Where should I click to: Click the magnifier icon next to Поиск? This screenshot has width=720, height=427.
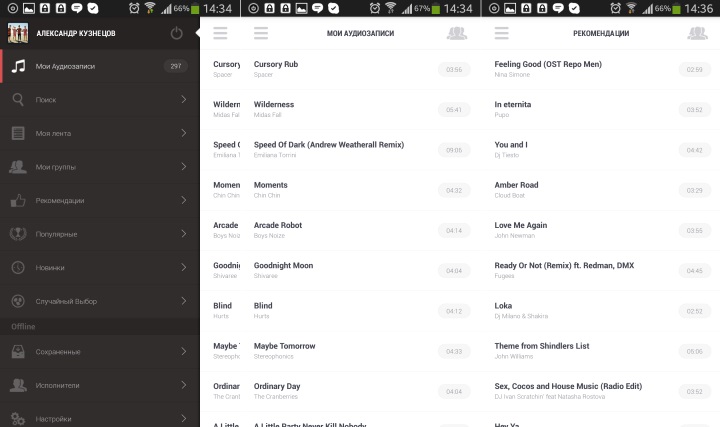click(x=18, y=99)
